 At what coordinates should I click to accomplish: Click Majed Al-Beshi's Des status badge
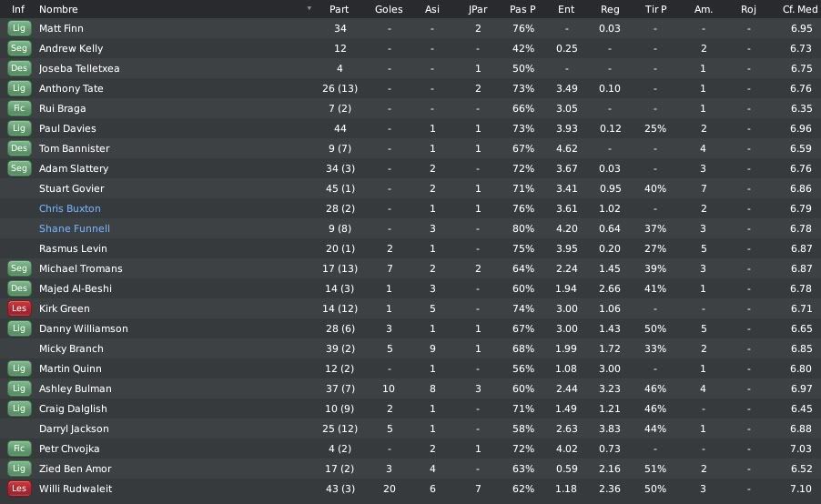click(19, 288)
